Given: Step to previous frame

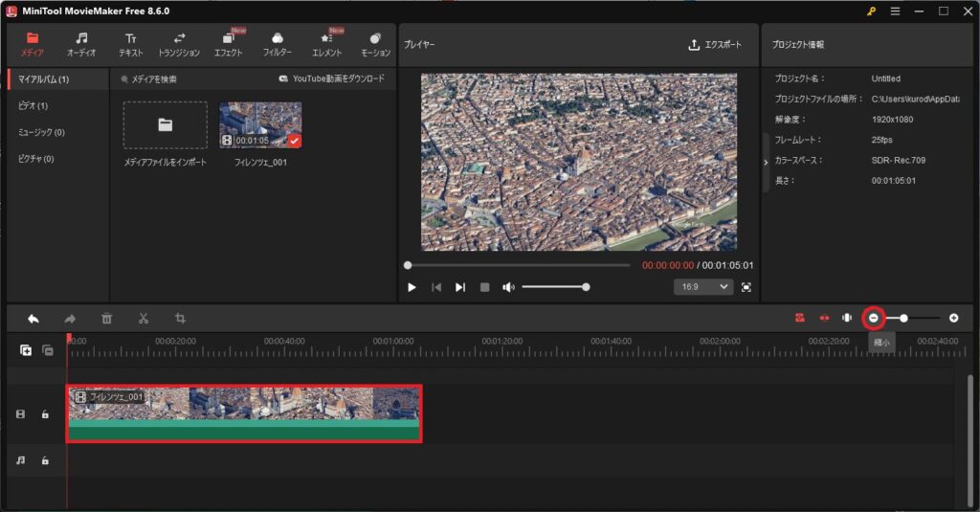Looking at the screenshot, I should click(x=436, y=287).
